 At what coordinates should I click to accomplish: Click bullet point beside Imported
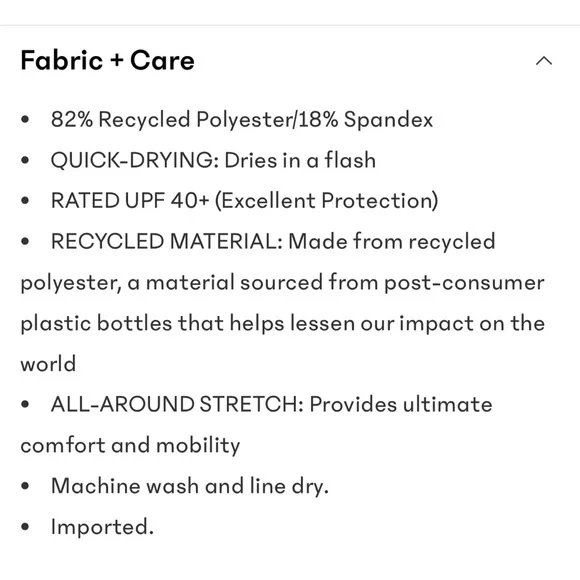25,526
